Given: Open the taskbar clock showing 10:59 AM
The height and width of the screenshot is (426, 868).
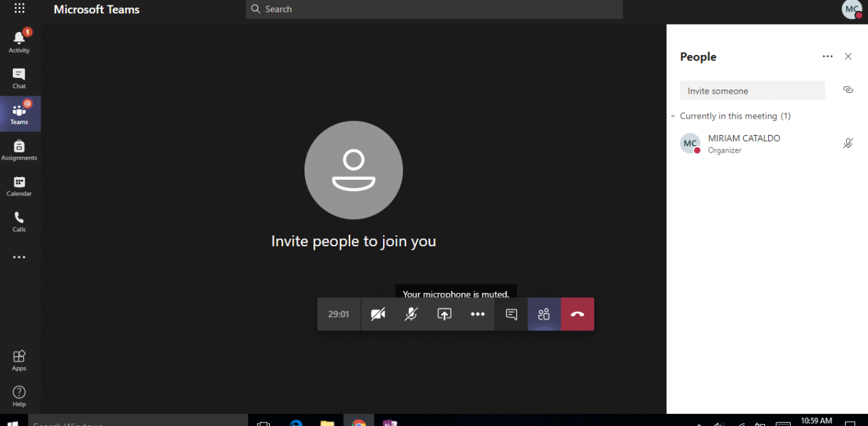Looking at the screenshot, I should [816, 421].
